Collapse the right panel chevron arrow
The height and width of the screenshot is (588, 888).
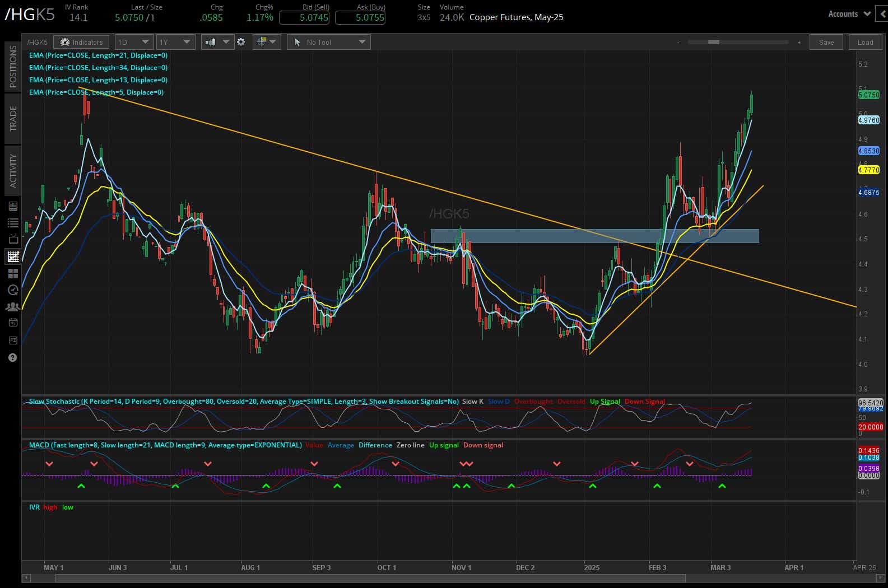click(883, 14)
